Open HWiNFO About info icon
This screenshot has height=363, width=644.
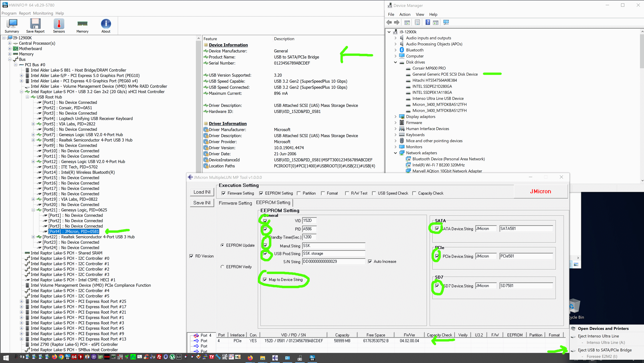point(106,26)
